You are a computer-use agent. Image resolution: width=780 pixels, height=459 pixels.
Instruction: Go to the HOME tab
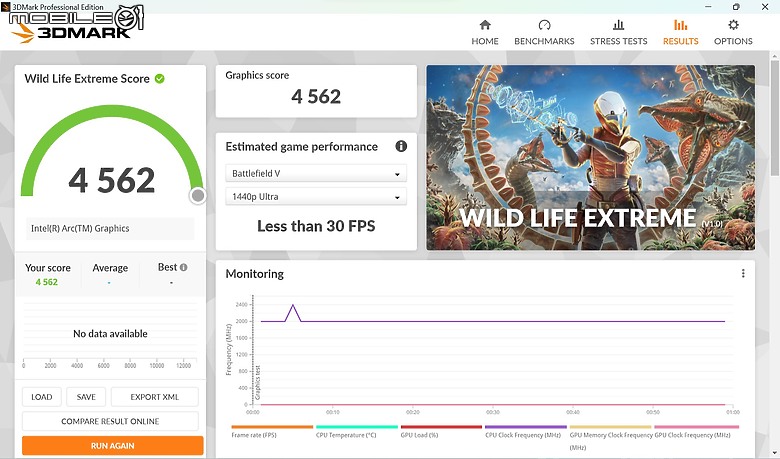pyautogui.click(x=485, y=33)
